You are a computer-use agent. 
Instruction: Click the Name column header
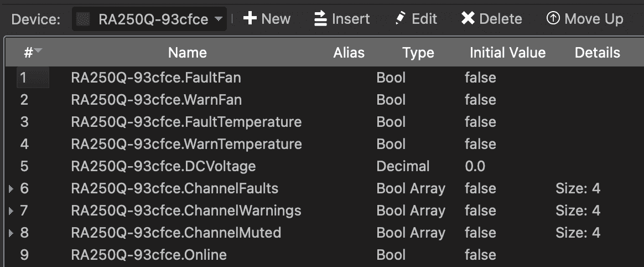(x=188, y=53)
